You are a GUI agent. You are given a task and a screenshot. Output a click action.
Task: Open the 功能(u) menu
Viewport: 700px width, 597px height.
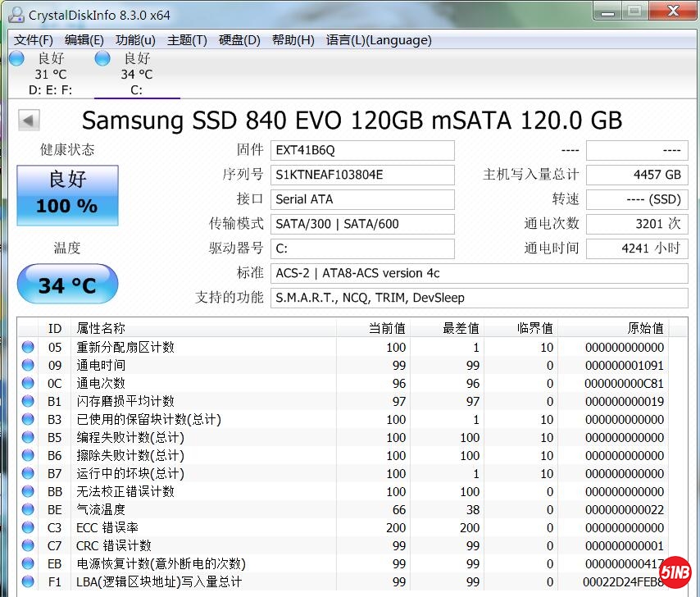click(x=135, y=40)
